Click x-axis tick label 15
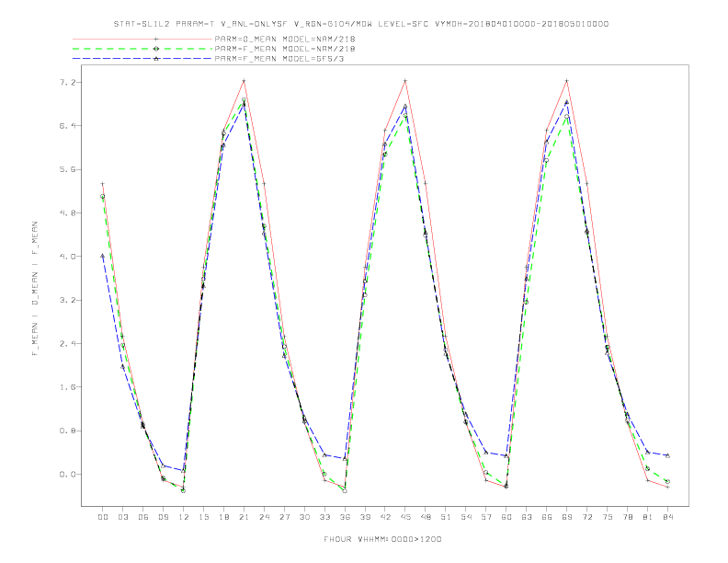The height and width of the screenshot is (563, 728). (x=203, y=517)
